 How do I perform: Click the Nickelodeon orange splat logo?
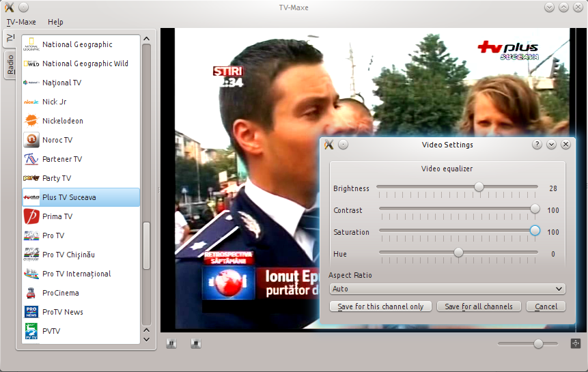[31, 121]
